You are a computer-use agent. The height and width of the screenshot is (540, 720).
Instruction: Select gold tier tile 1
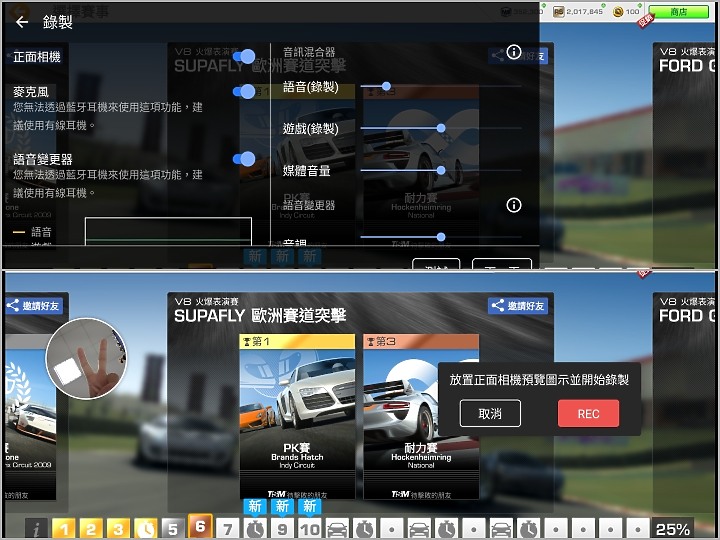tap(64, 529)
